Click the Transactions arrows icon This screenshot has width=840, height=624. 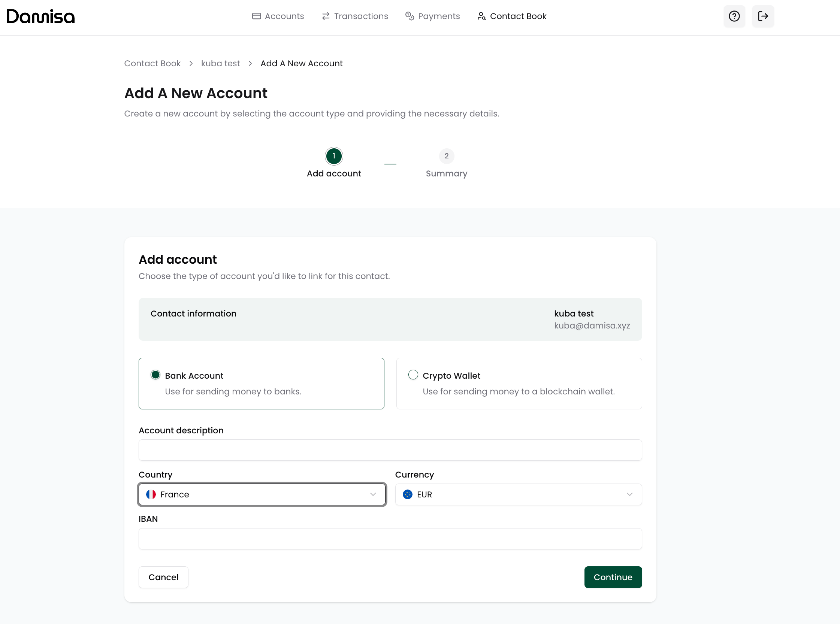coord(325,16)
